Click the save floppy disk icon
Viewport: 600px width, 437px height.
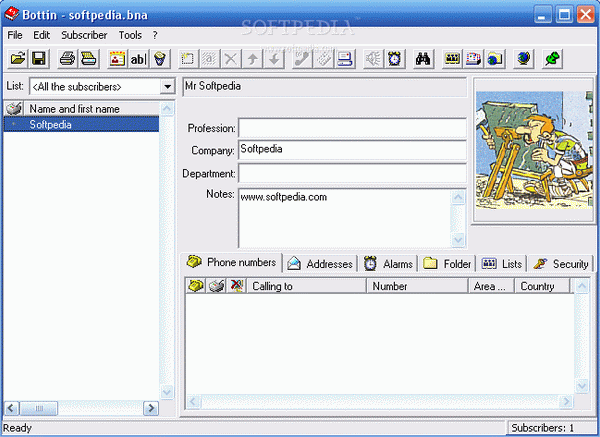pyautogui.click(x=39, y=59)
